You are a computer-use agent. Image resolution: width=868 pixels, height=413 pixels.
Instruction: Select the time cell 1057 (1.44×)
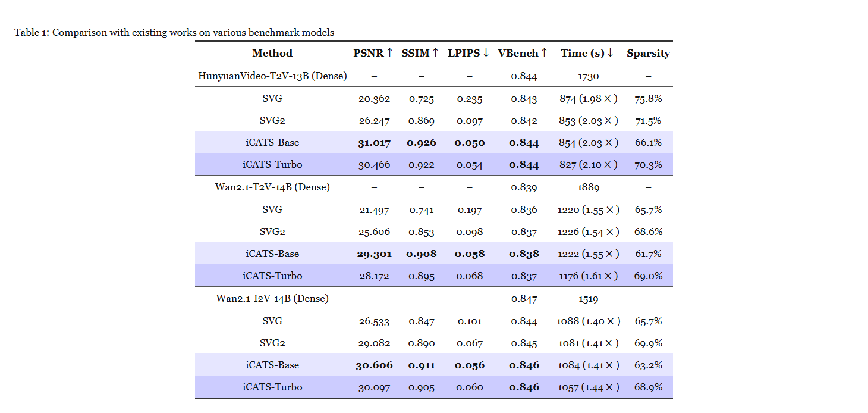click(589, 387)
